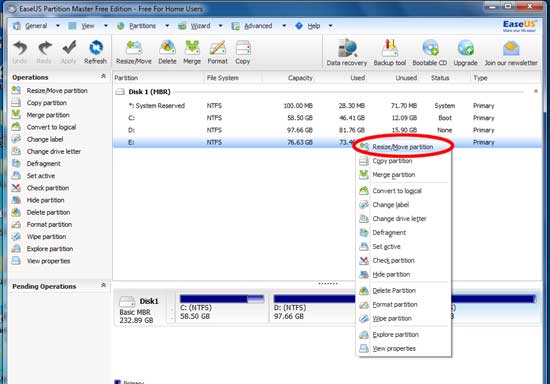This screenshot has width=550, height=384.
Task: Select the C: partition row
Action: click(327, 118)
